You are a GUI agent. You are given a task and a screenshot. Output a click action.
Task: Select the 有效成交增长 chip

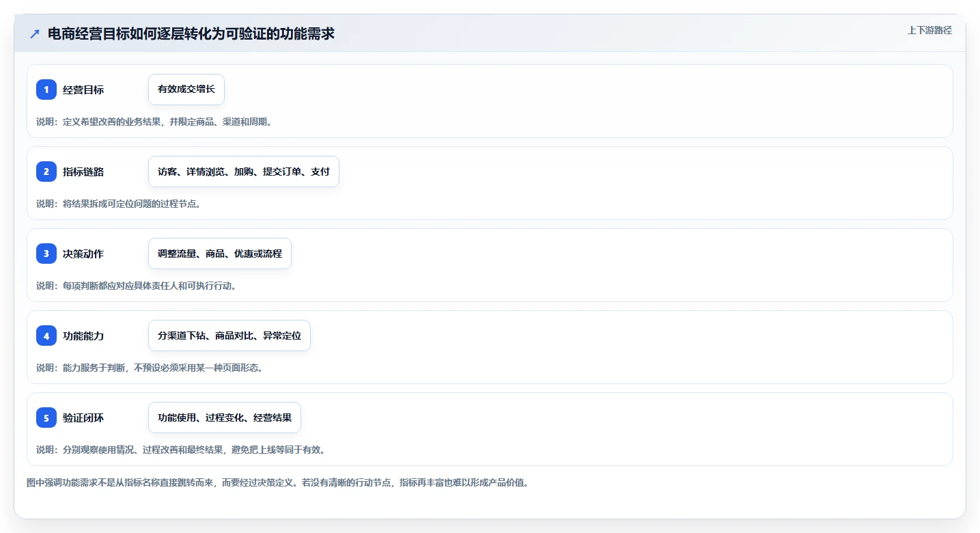(x=186, y=90)
